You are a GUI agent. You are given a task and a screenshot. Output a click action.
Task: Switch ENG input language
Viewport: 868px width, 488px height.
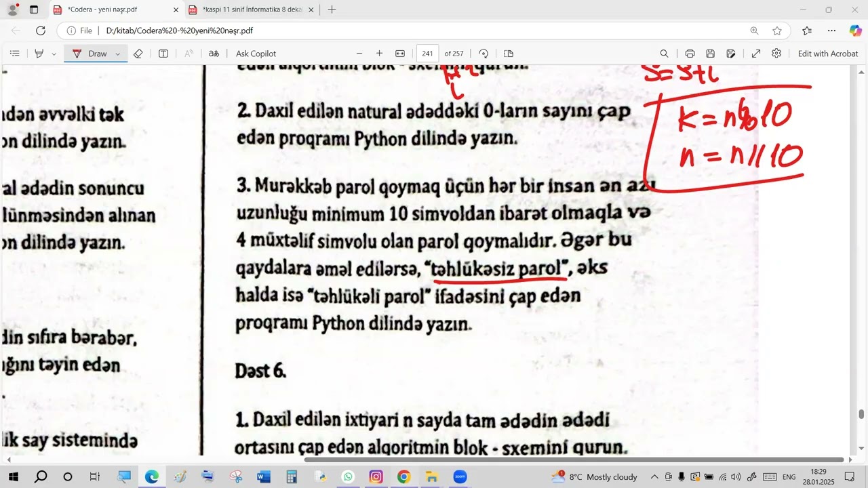click(x=789, y=476)
